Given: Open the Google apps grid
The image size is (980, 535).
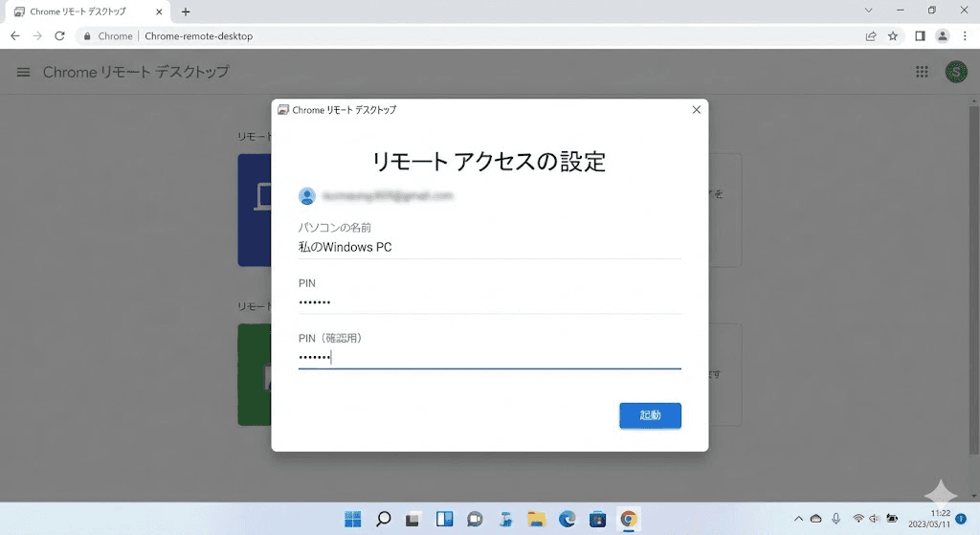Looking at the screenshot, I should pos(922,72).
